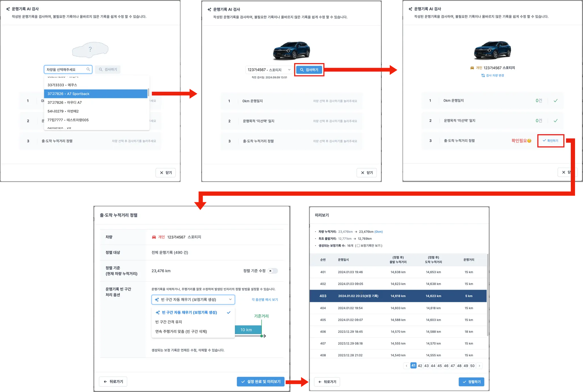Click the 각 옵션별 예시 보기 link
Image resolution: width=583 pixels, height=392 pixels.
265,300
